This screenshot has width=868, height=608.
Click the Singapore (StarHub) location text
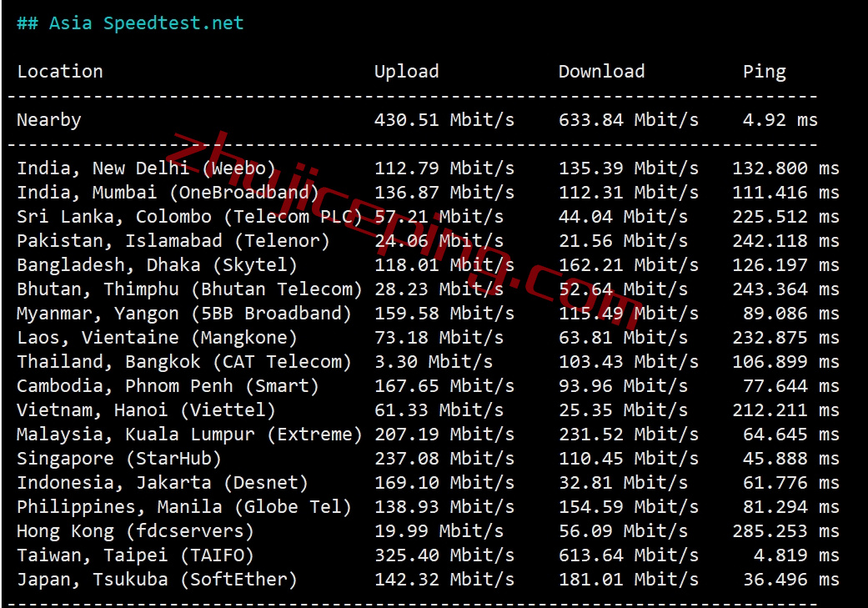pos(119,459)
